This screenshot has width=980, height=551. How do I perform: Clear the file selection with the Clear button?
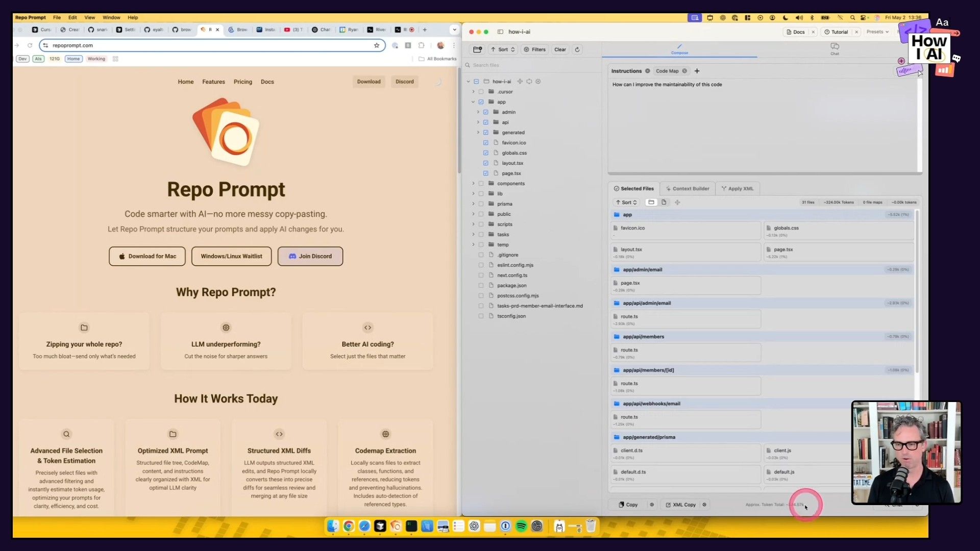pyautogui.click(x=560, y=49)
